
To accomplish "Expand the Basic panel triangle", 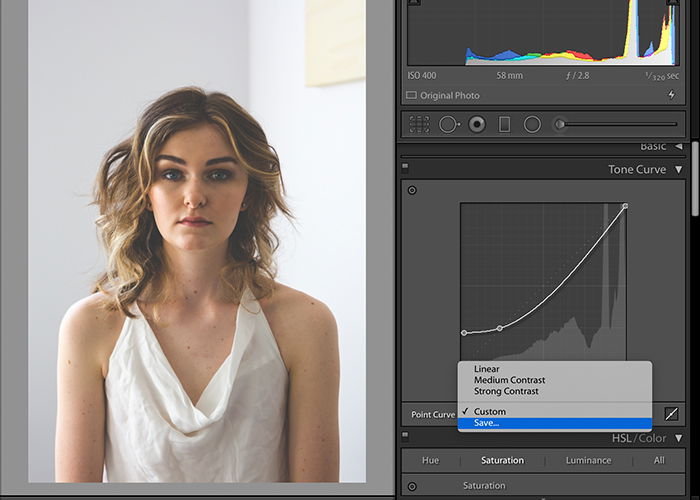I will (679, 146).
